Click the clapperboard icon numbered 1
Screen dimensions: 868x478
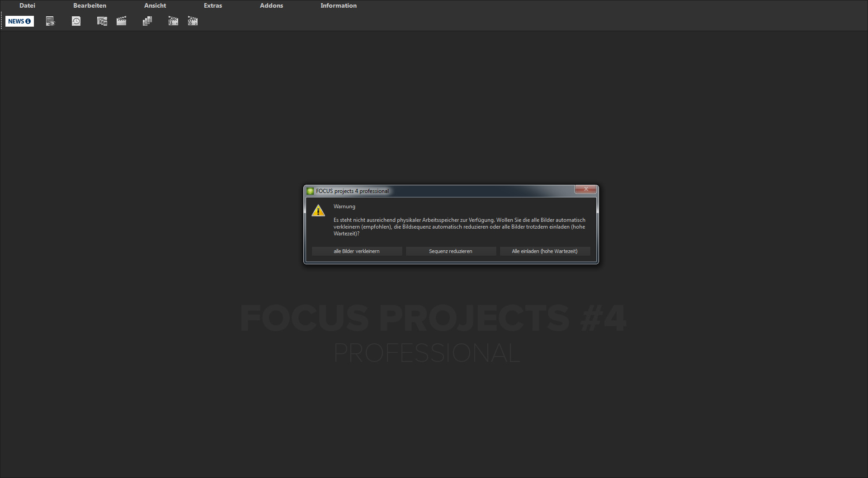pos(173,21)
